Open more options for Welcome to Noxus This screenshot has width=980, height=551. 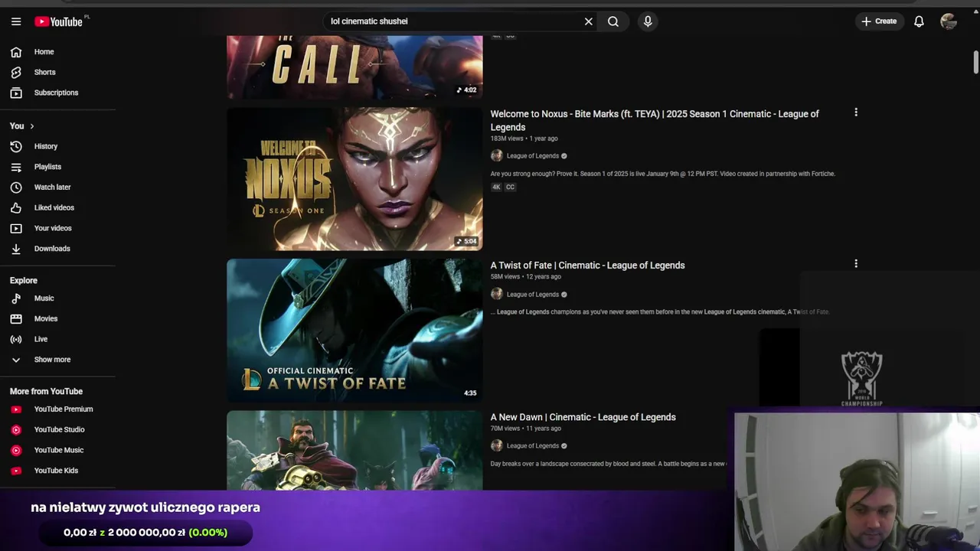[856, 112]
